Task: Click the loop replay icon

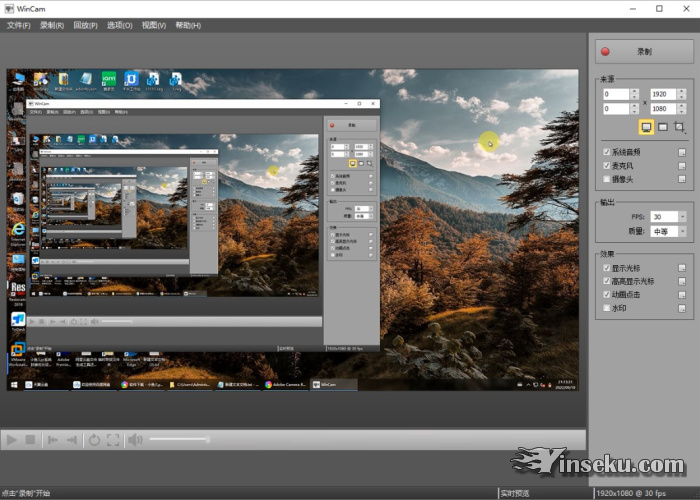Action: coord(94,440)
